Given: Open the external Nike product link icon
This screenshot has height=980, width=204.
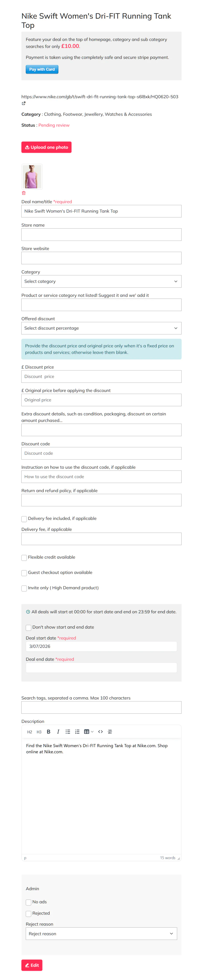Looking at the screenshot, I should coord(24,103).
